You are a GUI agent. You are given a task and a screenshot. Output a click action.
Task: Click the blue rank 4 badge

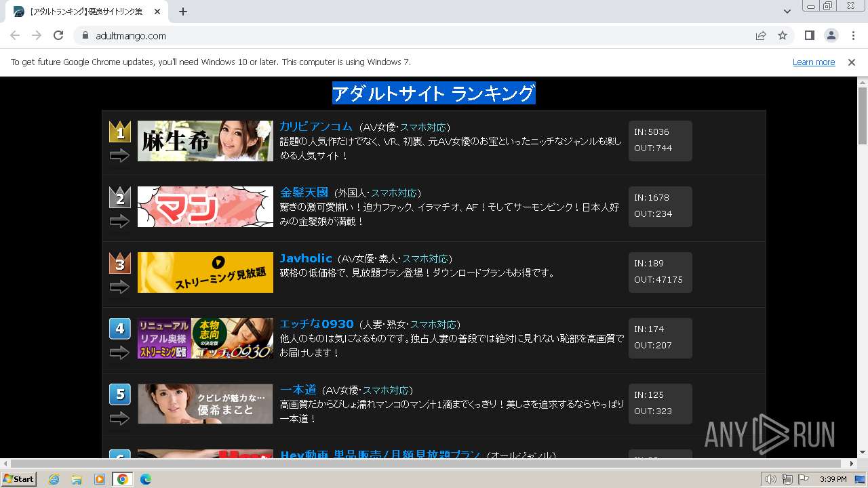(120, 329)
